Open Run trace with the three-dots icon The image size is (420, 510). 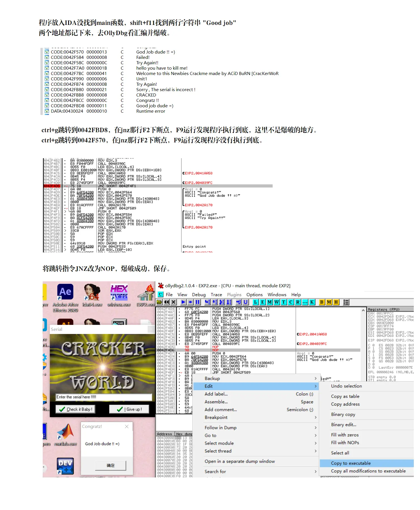click(x=305, y=302)
